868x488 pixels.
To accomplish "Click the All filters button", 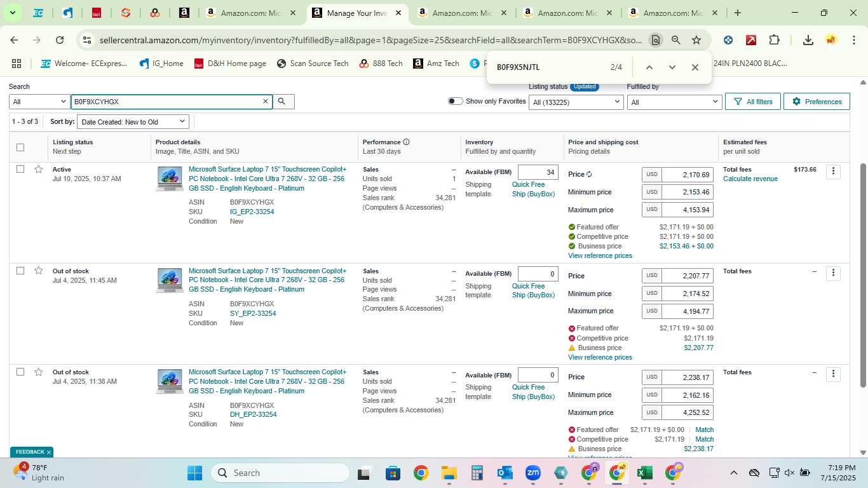I will 753,102.
